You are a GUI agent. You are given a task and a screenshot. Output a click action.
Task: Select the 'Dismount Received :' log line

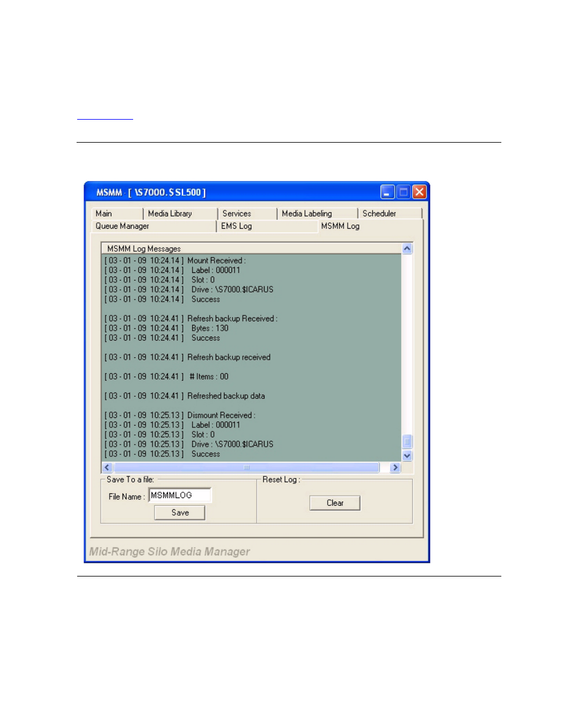point(180,415)
